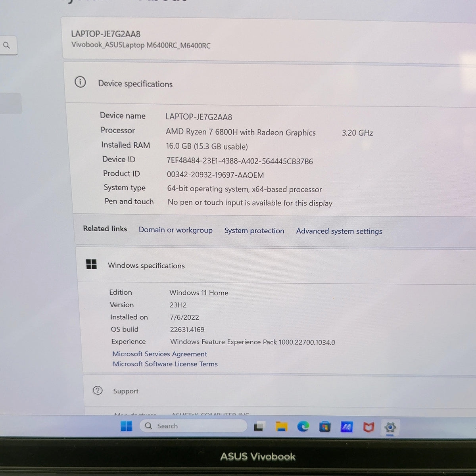Click the settings search magnifier icon
Screen dimensions: 476x476
(x=7, y=45)
